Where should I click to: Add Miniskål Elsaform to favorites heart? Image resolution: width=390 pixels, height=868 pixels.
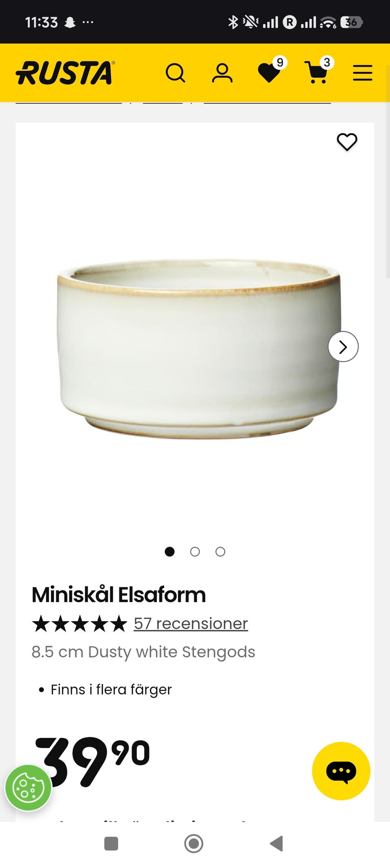click(347, 142)
